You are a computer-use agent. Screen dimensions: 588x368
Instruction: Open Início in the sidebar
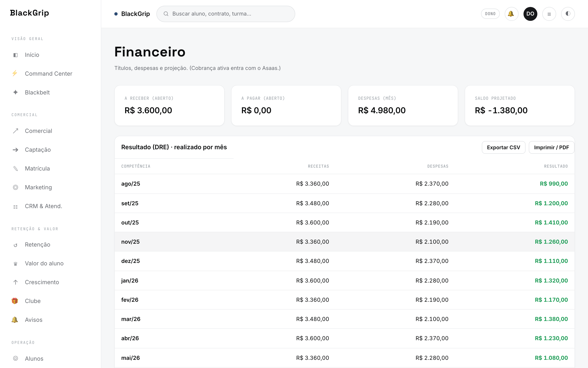click(51, 55)
